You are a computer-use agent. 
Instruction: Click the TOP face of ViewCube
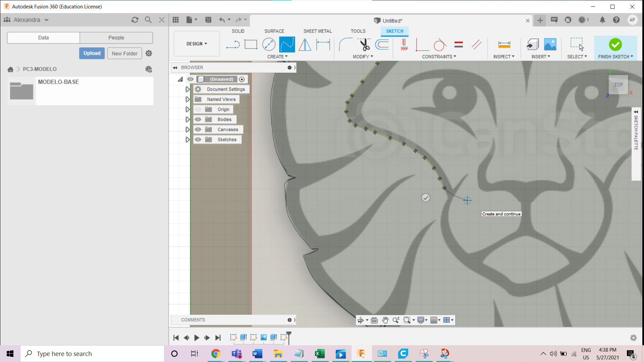pyautogui.click(x=618, y=85)
